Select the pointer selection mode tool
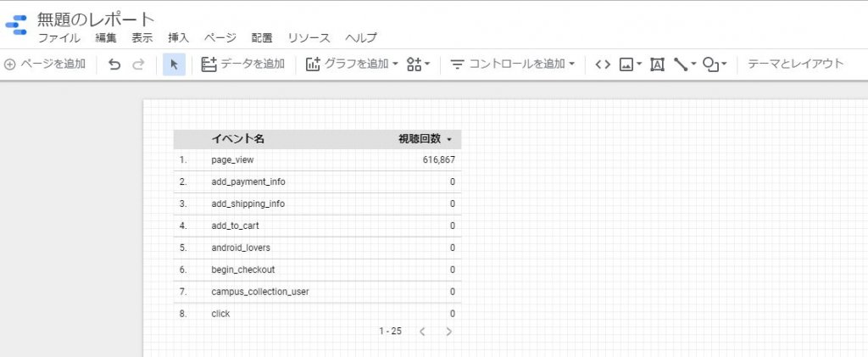The height and width of the screenshot is (357, 868). click(175, 64)
